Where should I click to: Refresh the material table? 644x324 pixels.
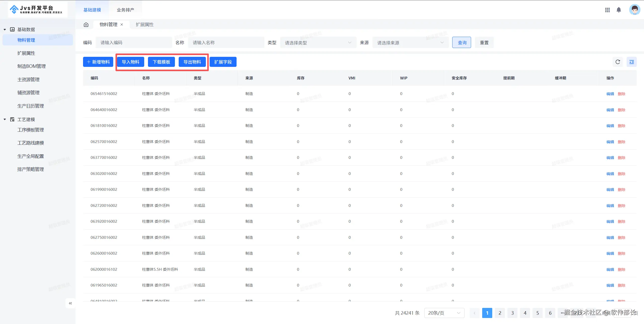(x=618, y=62)
